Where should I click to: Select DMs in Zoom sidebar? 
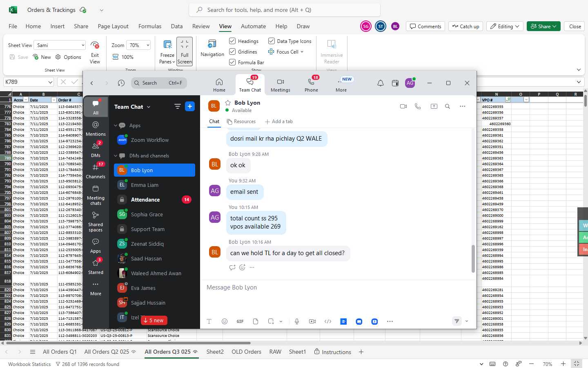tap(96, 150)
